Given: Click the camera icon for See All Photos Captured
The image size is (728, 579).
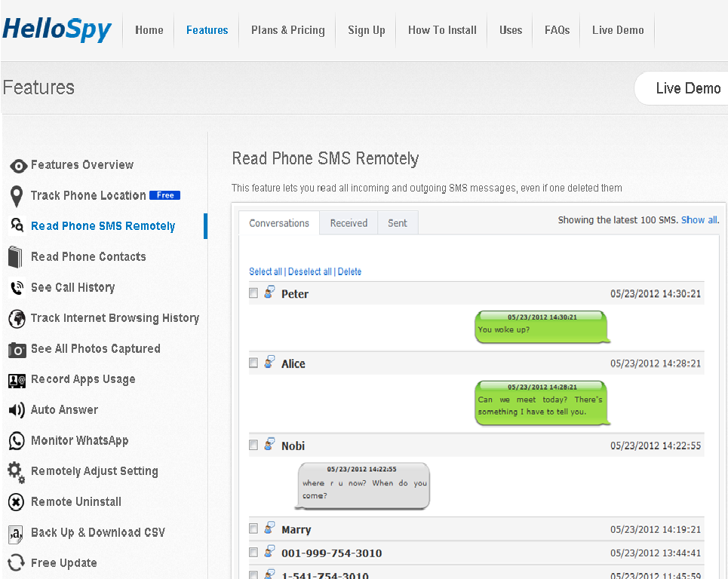Looking at the screenshot, I should pos(17,350).
